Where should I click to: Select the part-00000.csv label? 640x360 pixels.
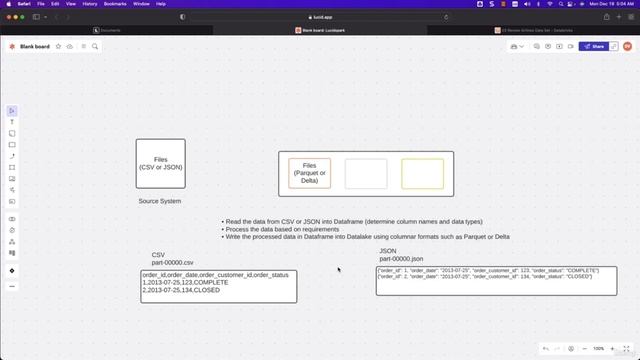pos(172,262)
